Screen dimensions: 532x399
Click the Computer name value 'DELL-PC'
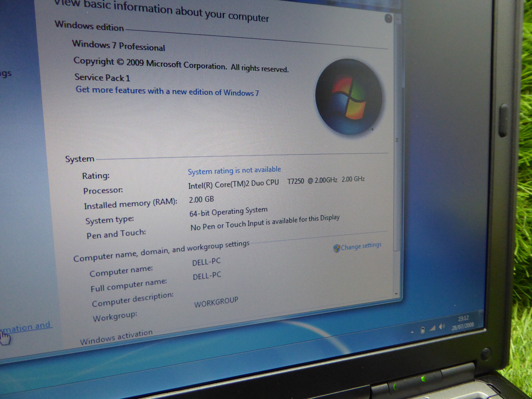tap(206, 262)
